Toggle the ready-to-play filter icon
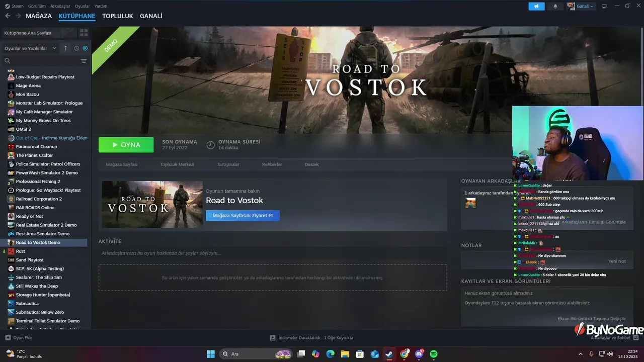 [85, 48]
